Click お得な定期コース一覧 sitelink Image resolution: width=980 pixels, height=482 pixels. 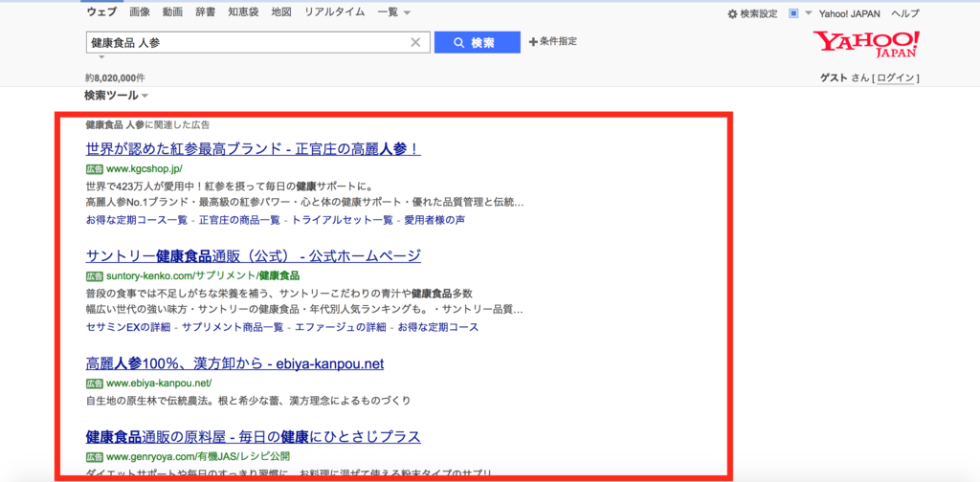[x=137, y=220]
